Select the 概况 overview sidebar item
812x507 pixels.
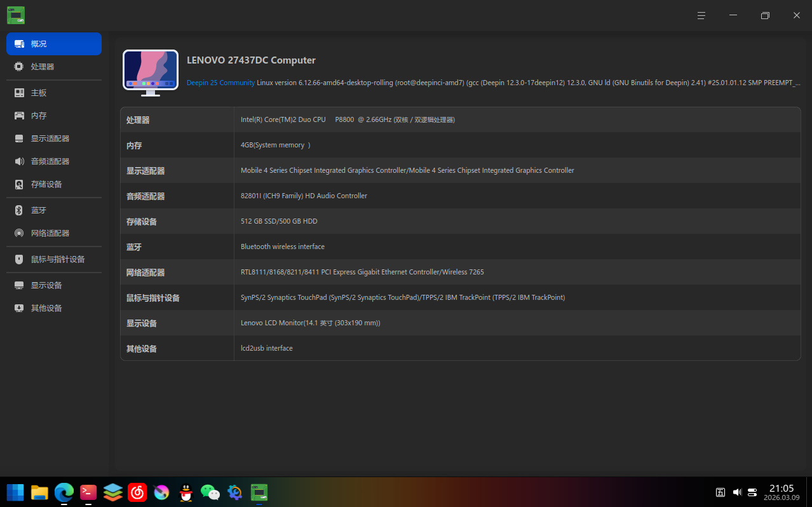(x=54, y=44)
